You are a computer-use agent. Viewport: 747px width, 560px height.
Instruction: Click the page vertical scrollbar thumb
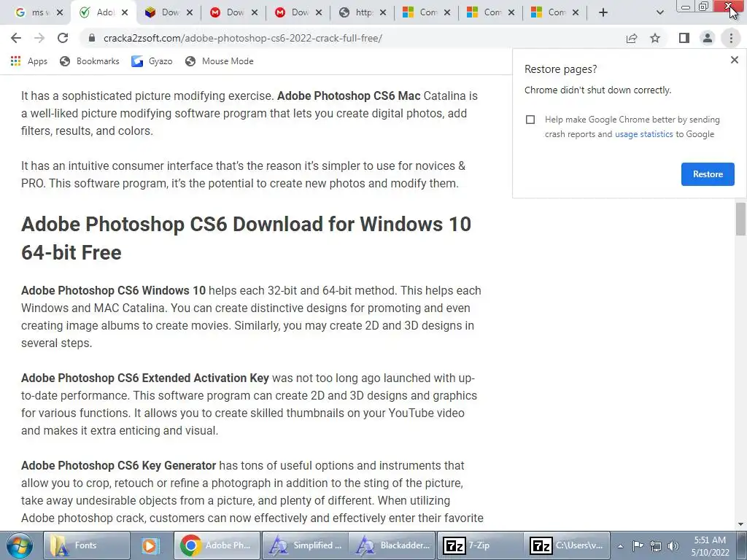[x=740, y=219]
